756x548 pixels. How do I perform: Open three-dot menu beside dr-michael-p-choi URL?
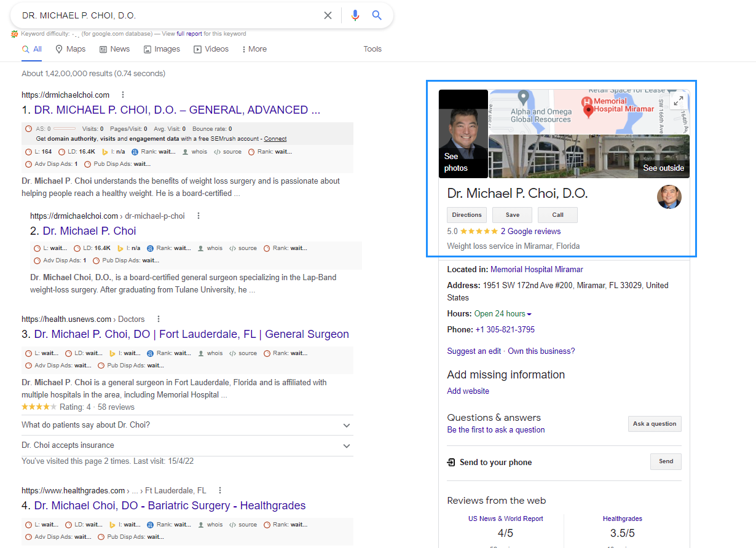[x=198, y=216]
